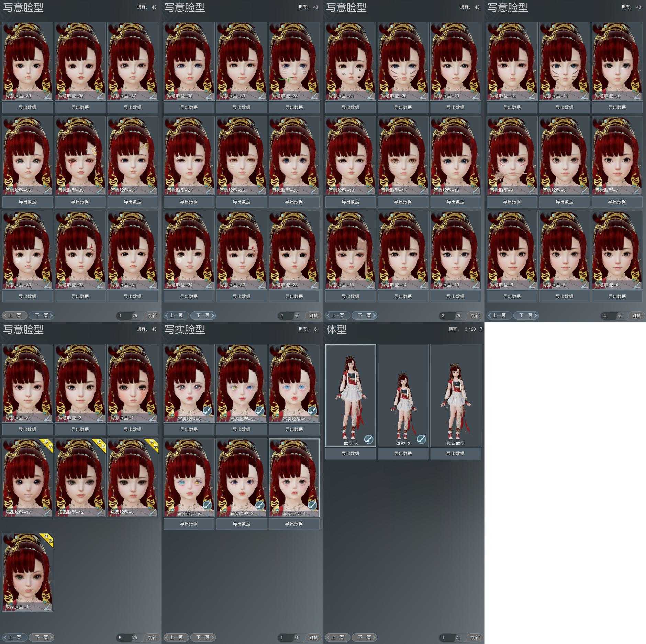Go to next page in 体型 panel
This screenshot has width=646, height=644.
click(364, 637)
